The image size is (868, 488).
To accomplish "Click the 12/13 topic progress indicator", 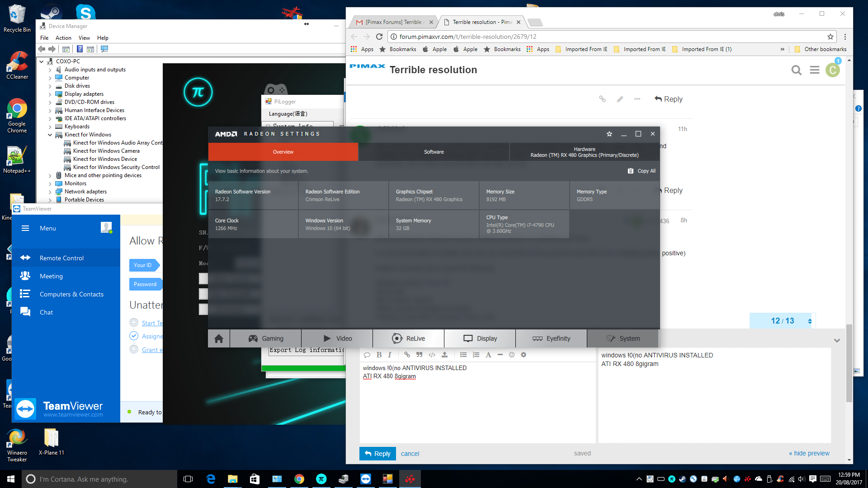I will 783,321.
